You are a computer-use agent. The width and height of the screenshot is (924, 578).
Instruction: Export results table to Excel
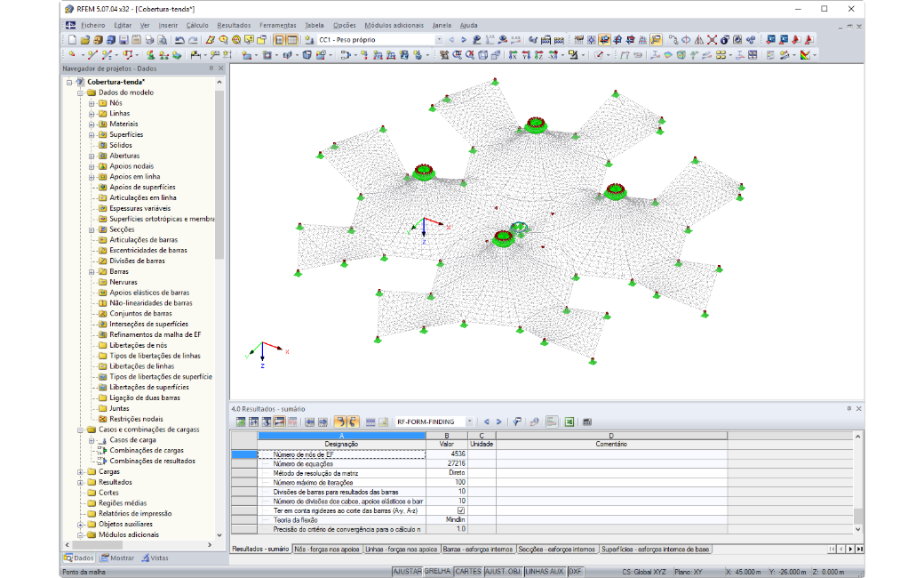tap(570, 421)
